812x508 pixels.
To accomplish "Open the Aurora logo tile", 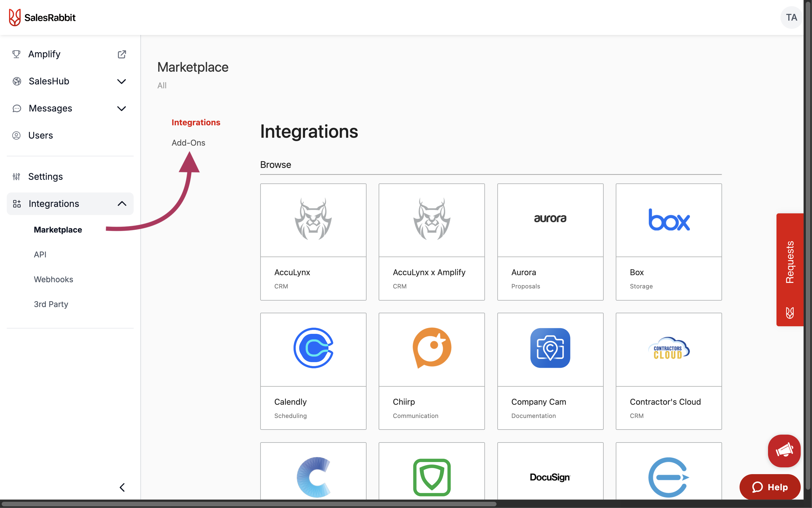I will pos(550,219).
